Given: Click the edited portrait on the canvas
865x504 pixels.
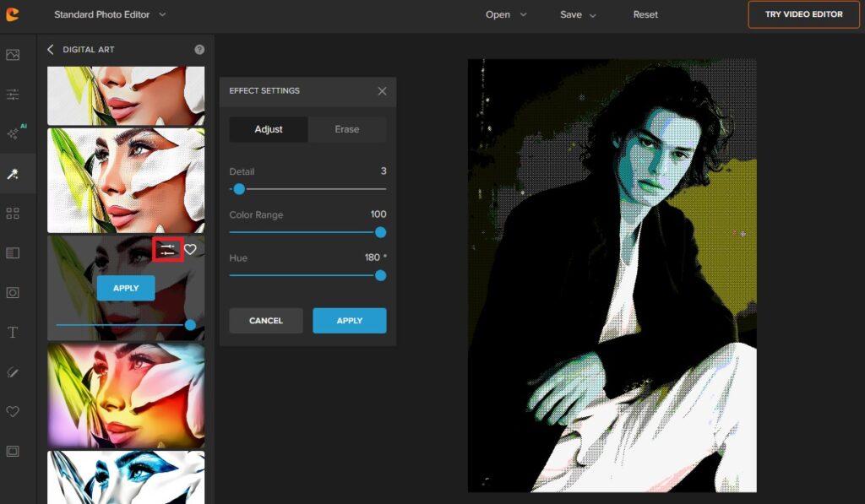Looking at the screenshot, I should coord(612,276).
